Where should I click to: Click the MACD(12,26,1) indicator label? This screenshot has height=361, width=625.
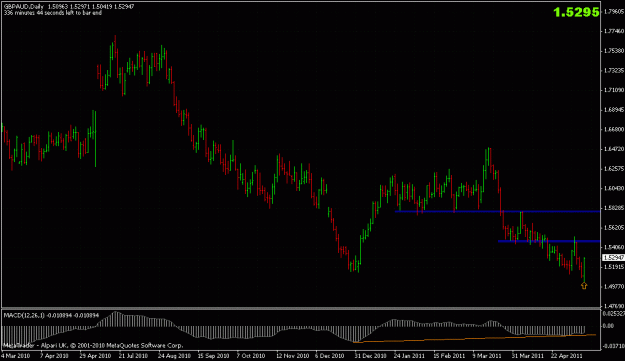(x=24, y=315)
